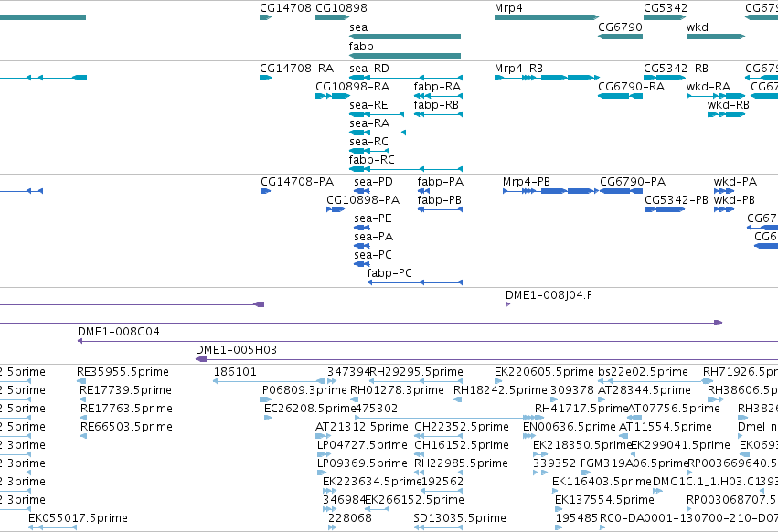
Task: Select feature 186101
Action: pyautogui.click(x=235, y=372)
